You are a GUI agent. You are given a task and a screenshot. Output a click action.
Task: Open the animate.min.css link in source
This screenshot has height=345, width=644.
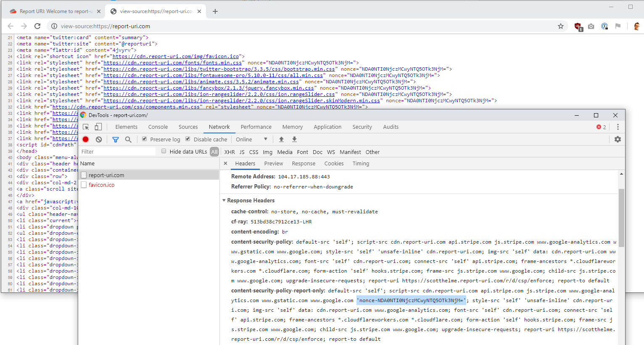pos(201,82)
